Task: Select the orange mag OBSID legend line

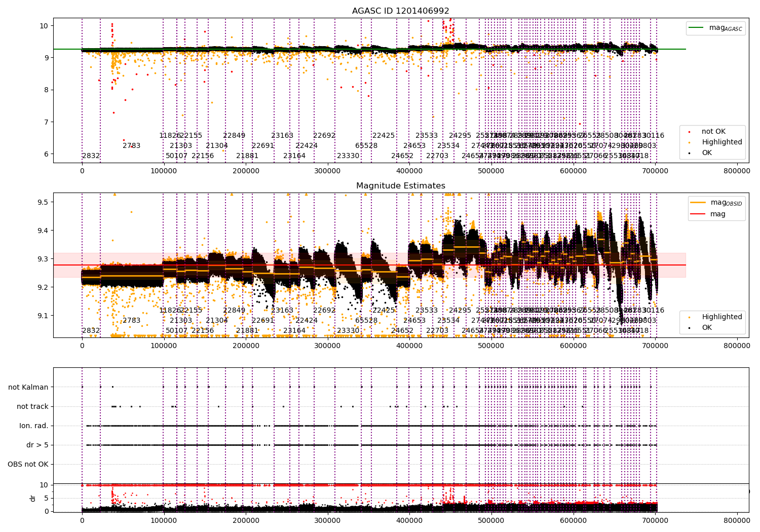Action: click(x=699, y=203)
